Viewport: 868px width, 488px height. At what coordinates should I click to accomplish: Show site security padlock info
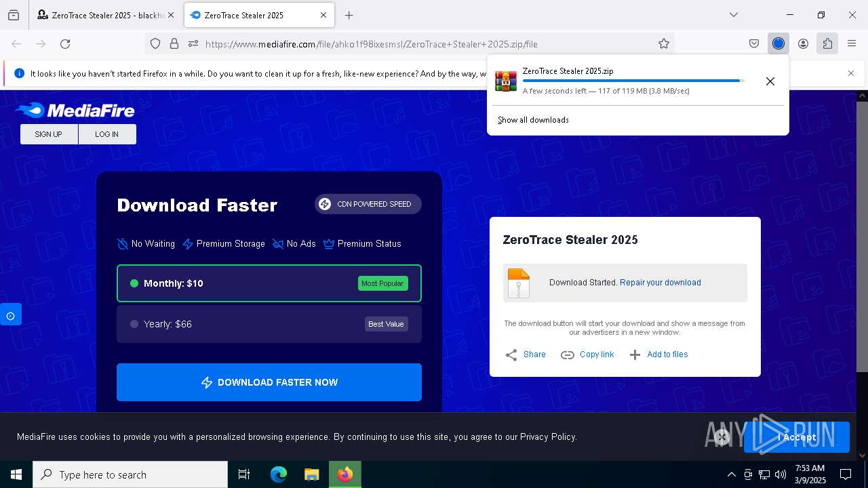click(174, 44)
